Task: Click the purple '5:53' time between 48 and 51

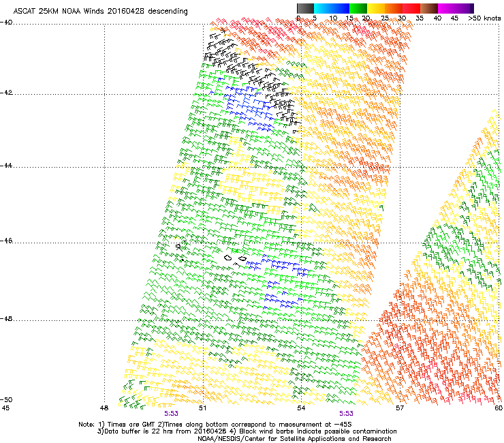Action: point(171,414)
